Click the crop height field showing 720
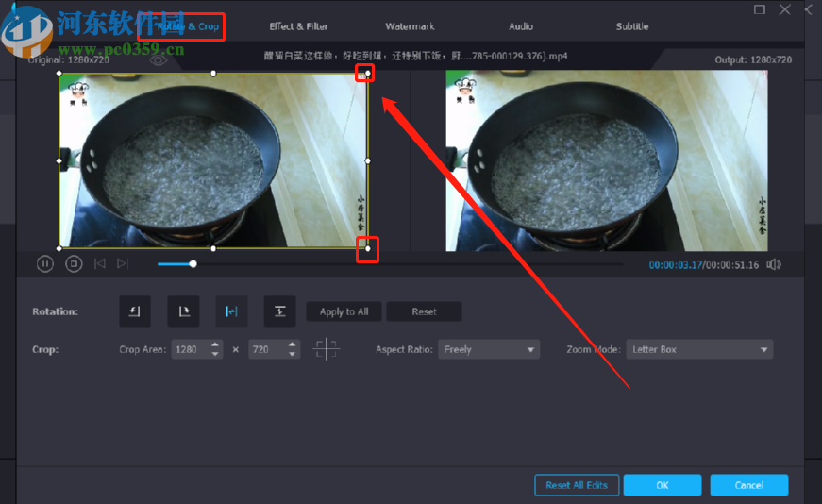This screenshot has width=822, height=504. click(x=266, y=349)
